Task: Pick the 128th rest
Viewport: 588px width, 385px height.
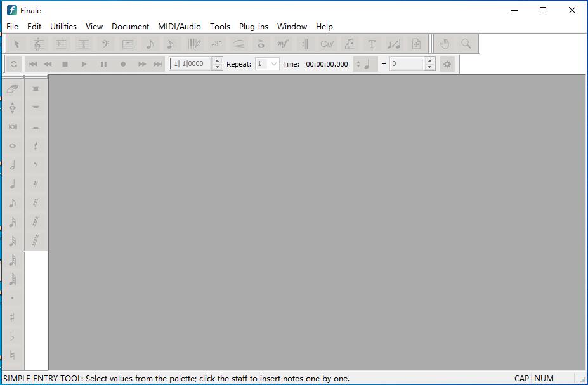Action: [36, 241]
